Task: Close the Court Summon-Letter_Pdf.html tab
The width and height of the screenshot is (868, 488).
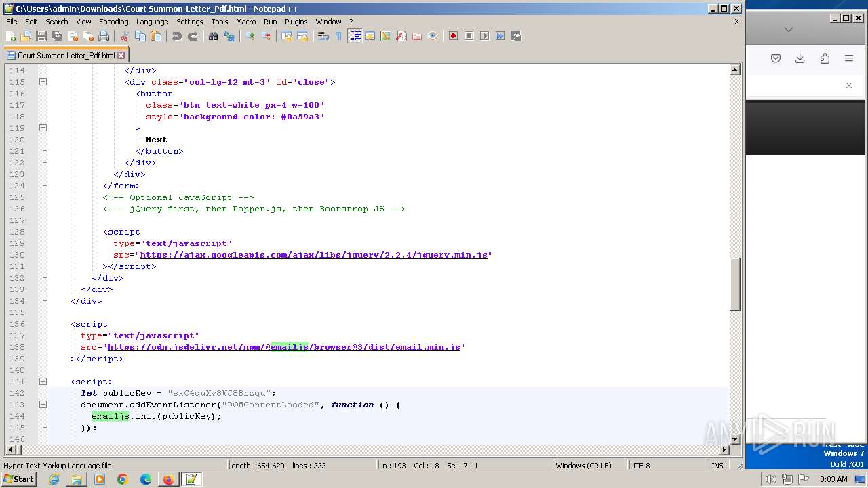Action: [121, 56]
